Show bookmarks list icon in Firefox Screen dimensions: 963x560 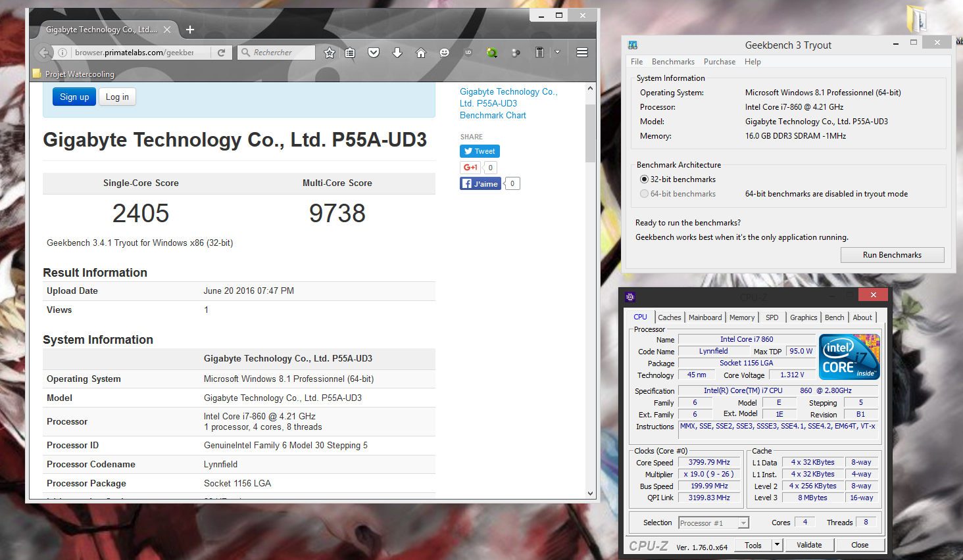point(350,53)
